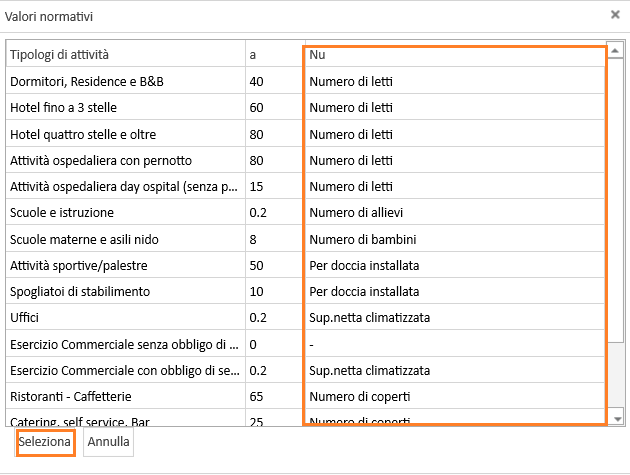This screenshot has height=475, width=630.
Task: Click value 50 in Attività sportive row
Action: pos(256,265)
